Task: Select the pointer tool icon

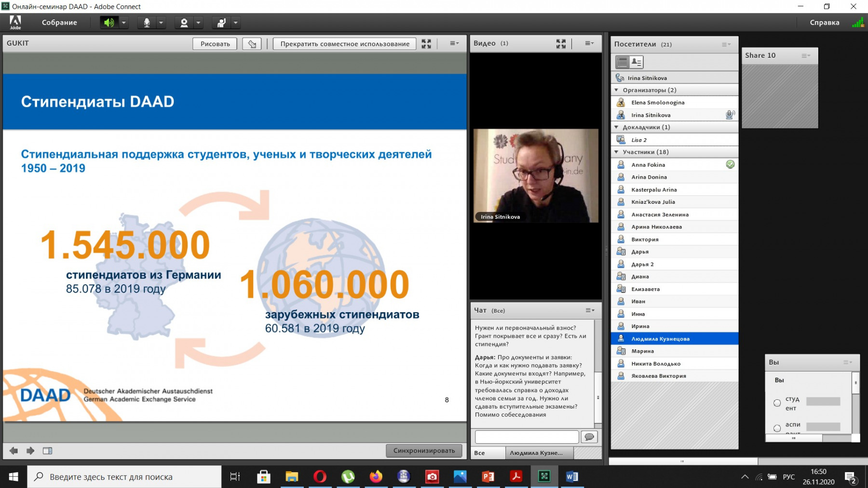Action: [252, 44]
